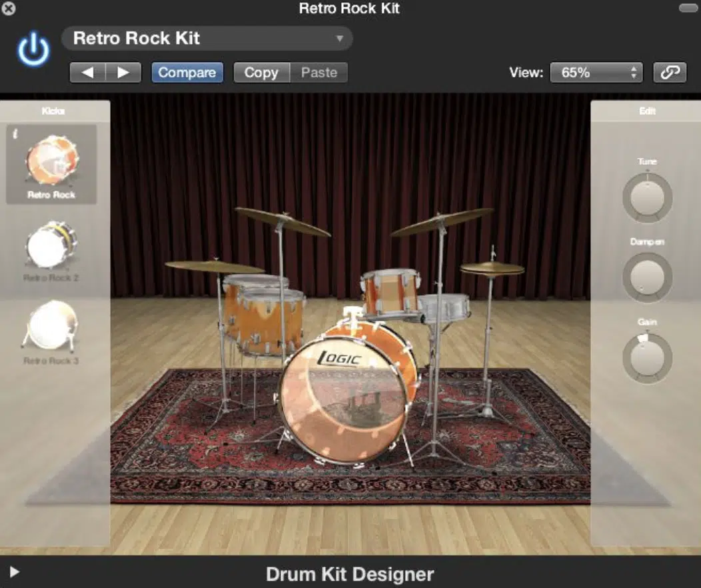This screenshot has width=701, height=588.
Task: Choose the Retro Rock 3 kick drum
Action: (x=51, y=332)
